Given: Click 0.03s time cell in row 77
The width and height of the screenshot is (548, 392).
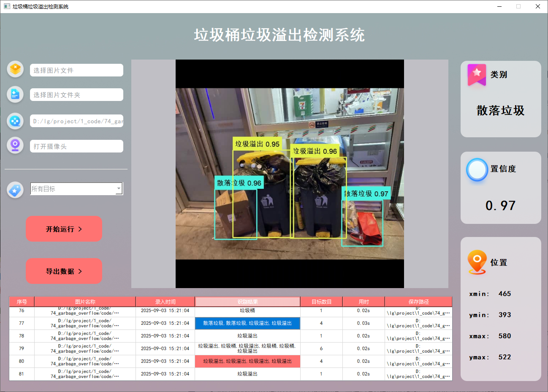Looking at the screenshot, I should [x=364, y=323].
